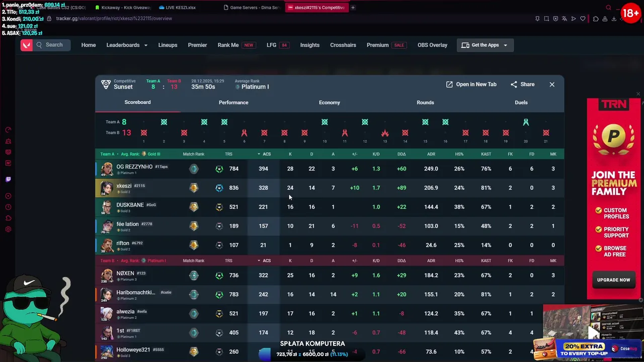Open Extensions cube icon in sidebar
The image size is (644, 362).
[8, 218]
